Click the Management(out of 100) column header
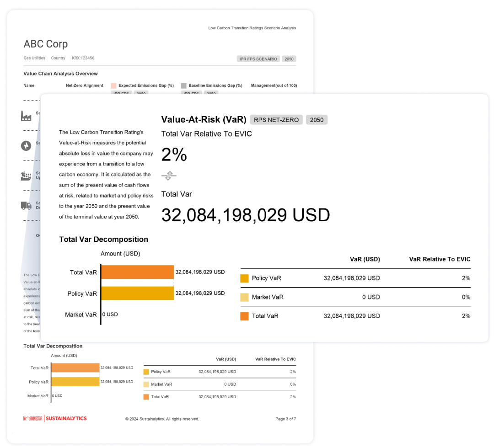 274,85
